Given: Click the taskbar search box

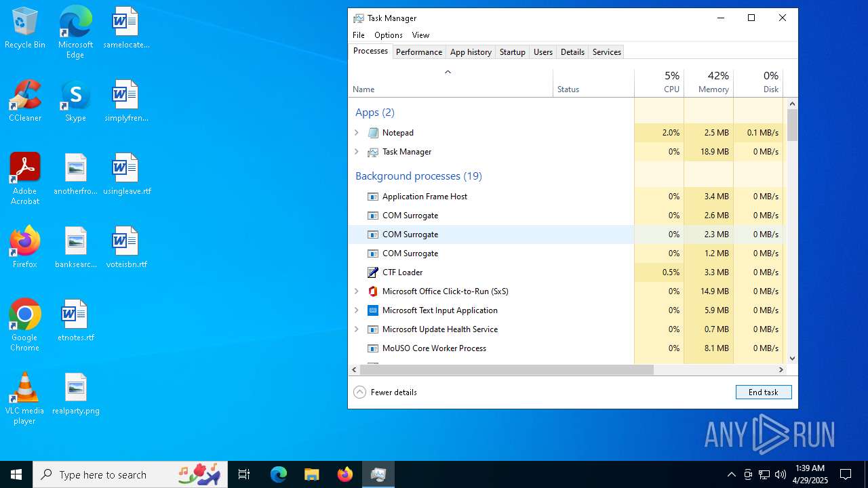Looking at the screenshot, I should point(131,474).
